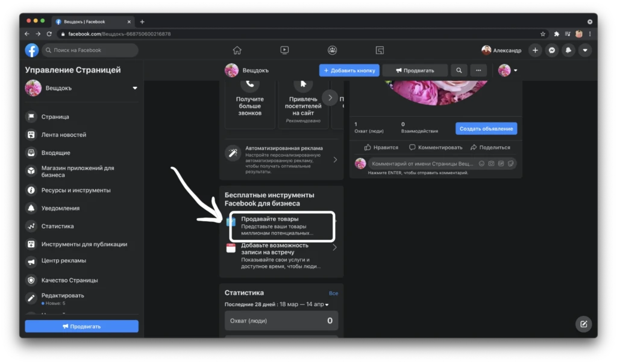
Task: Click the Продавайте товары tool
Action: coord(282,226)
